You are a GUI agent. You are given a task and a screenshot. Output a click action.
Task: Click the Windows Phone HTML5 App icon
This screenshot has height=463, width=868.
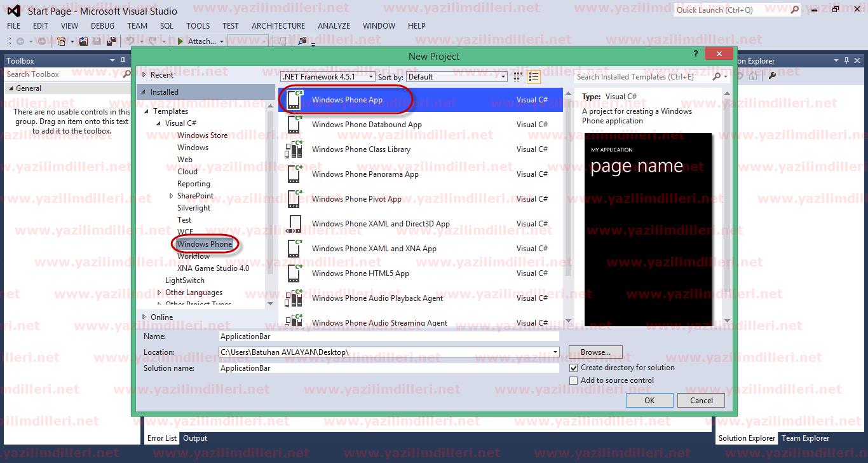click(294, 273)
